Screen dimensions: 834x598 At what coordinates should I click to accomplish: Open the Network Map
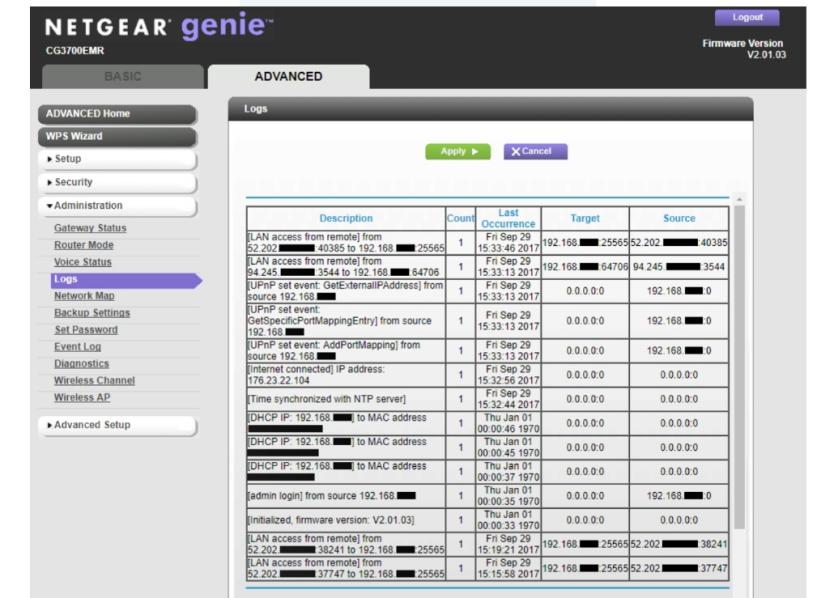(84, 296)
